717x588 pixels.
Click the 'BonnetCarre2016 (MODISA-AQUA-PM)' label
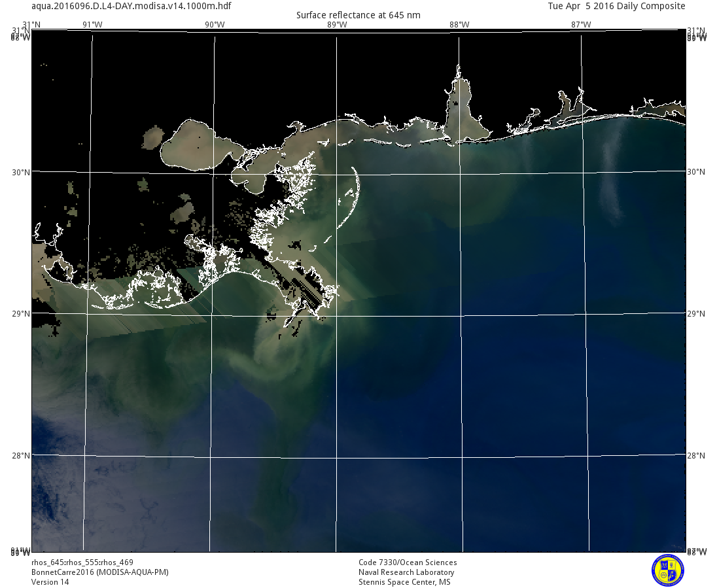point(100,572)
